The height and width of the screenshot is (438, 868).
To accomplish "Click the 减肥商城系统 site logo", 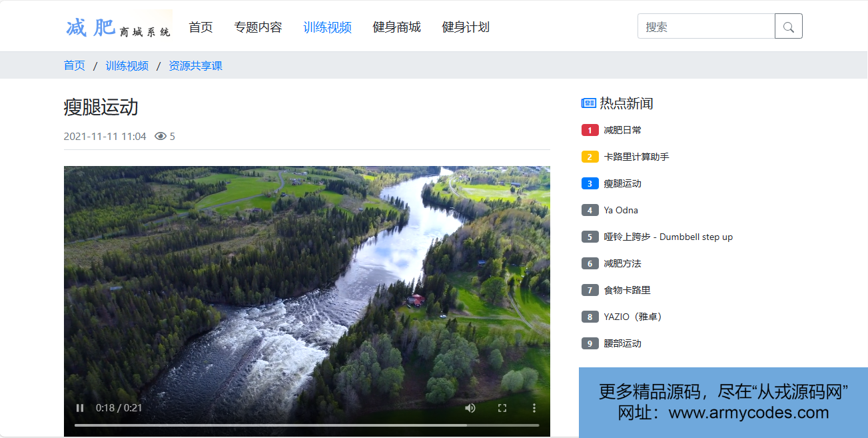I will [119, 26].
